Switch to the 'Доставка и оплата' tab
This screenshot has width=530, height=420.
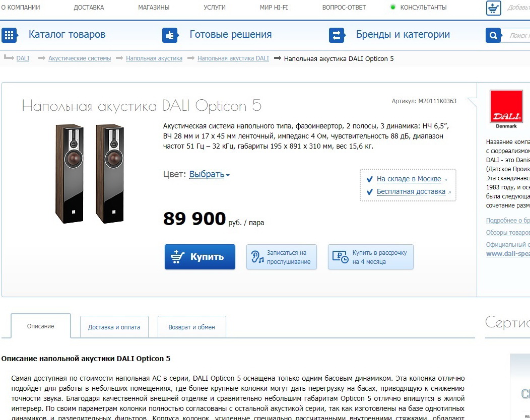(x=114, y=327)
